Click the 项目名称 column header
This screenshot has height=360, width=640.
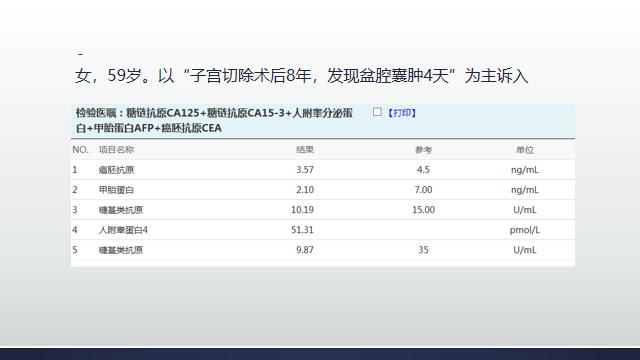click(116, 150)
